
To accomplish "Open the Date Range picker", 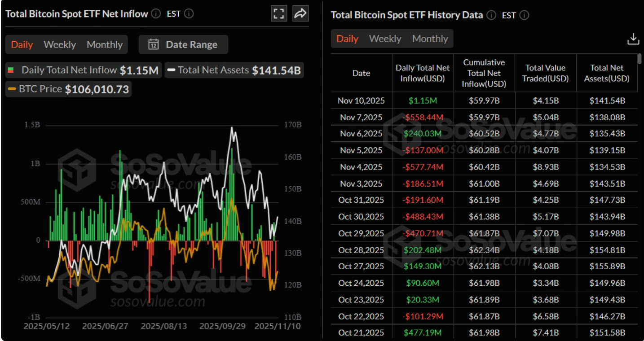I will tap(183, 44).
